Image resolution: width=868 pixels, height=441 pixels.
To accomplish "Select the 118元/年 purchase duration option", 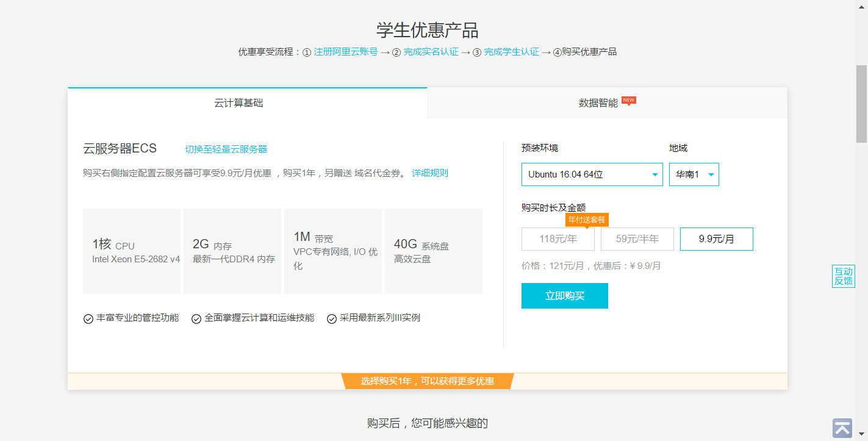I will [558, 239].
